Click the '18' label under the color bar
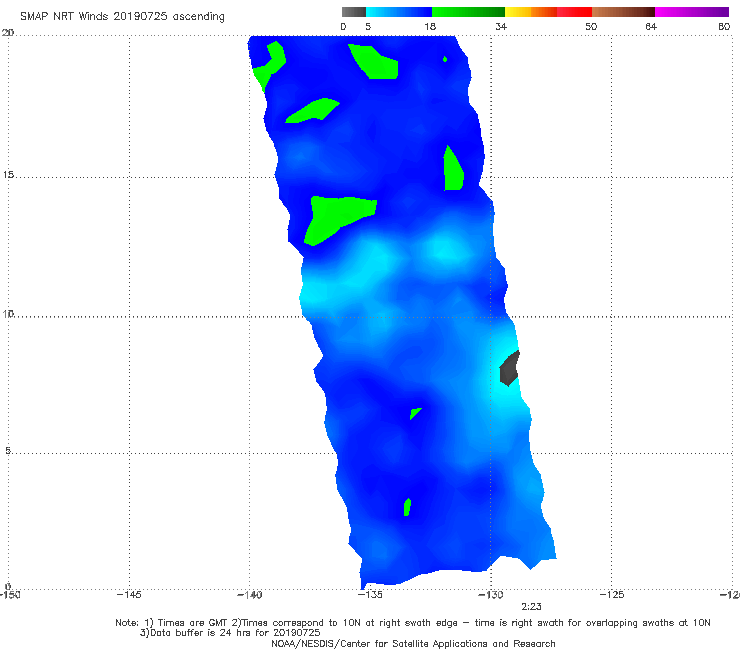Image resolution: width=740 pixels, height=650 pixels. (x=430, y=26)
